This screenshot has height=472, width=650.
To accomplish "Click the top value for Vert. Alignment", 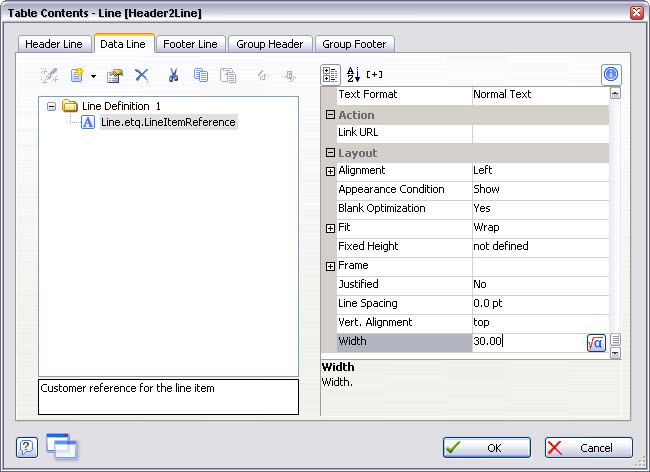I will (x=541, y=323).
